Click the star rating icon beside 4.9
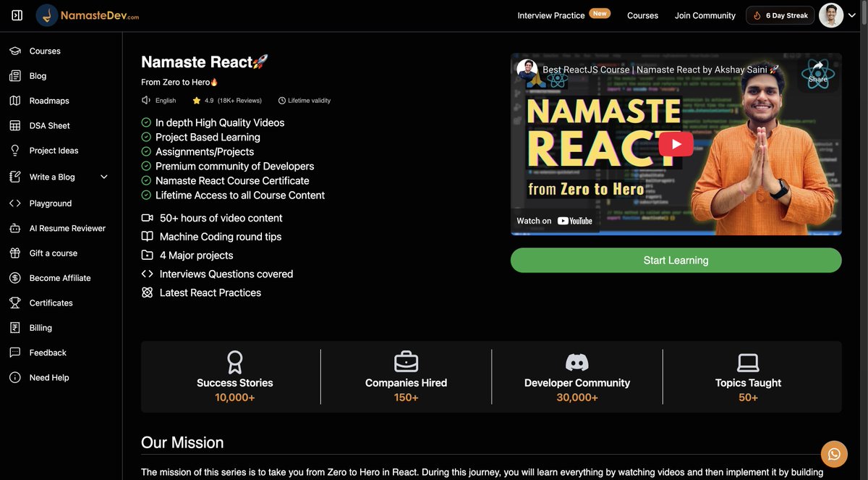Image resolution: width=868 pixels, height=480 pixels. tap(197, 101)
